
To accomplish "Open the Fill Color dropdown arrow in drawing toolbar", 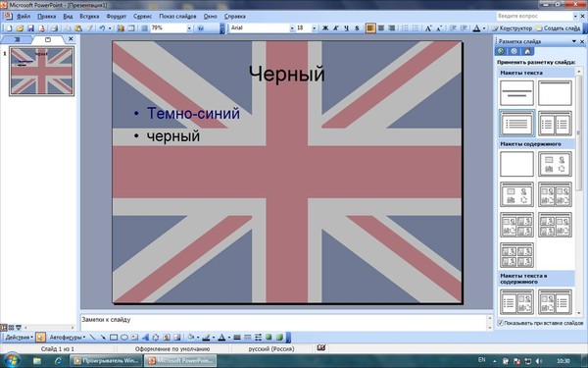I will 198,338.
